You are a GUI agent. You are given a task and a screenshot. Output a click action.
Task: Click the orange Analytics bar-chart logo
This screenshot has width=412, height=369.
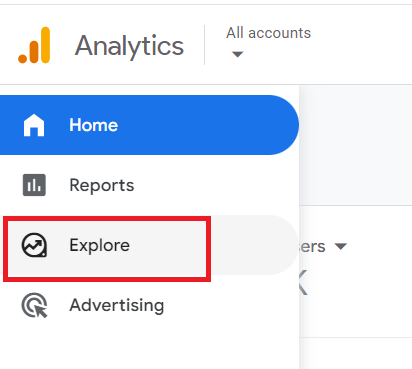point(34,45)
